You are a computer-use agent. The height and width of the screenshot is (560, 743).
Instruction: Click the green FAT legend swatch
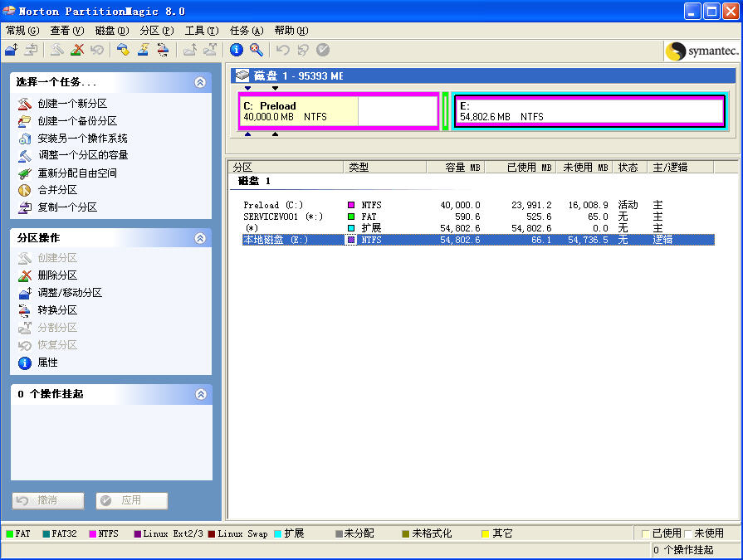[9, 534]
